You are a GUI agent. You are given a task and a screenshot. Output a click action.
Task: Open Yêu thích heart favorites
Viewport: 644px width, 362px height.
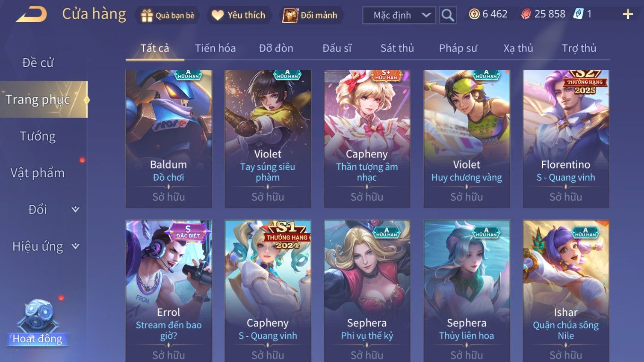218,15
